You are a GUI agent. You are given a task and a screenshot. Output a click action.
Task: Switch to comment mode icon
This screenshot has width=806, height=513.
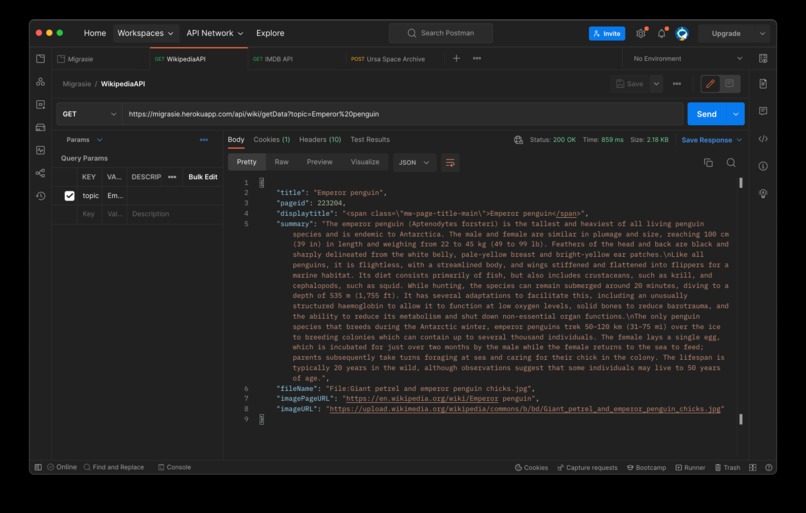(729, 84)
